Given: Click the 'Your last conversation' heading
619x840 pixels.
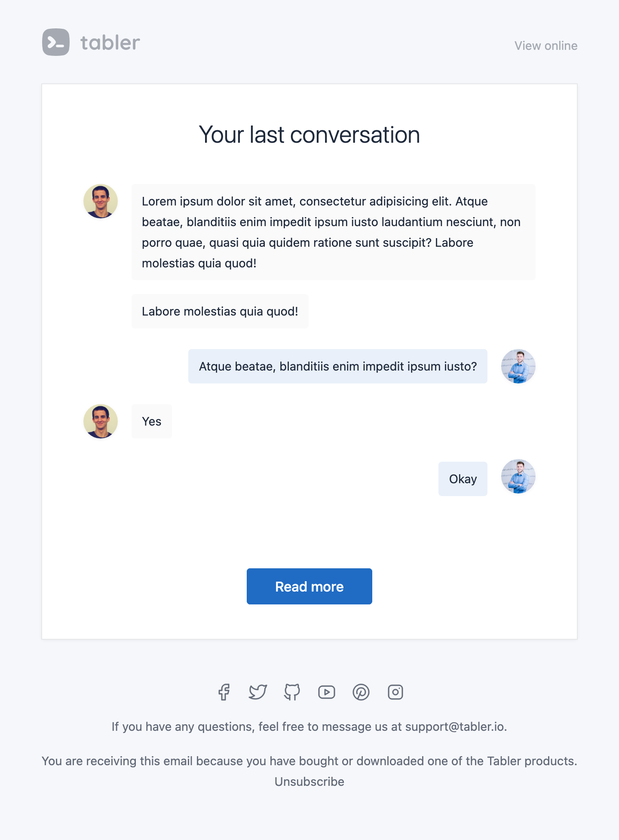Looking at the screenshot, I should tap(309, 135).
